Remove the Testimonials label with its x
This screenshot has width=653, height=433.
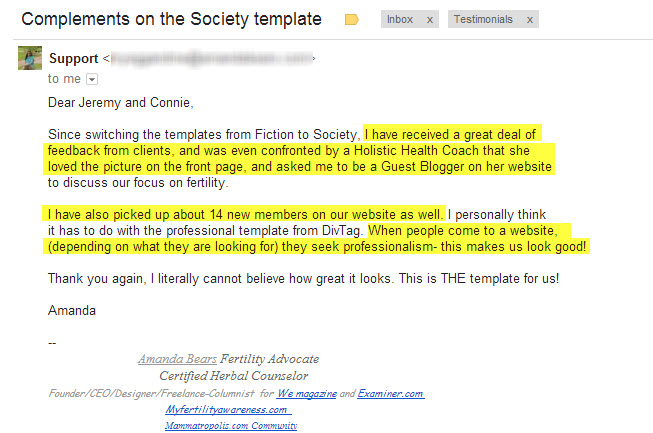(x=530, y=20)
